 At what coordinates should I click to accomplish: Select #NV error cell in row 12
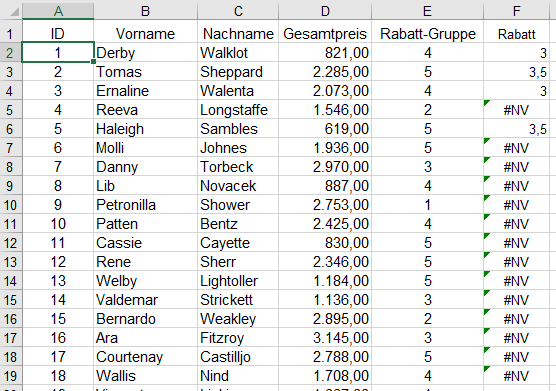[x=516, y=243]
